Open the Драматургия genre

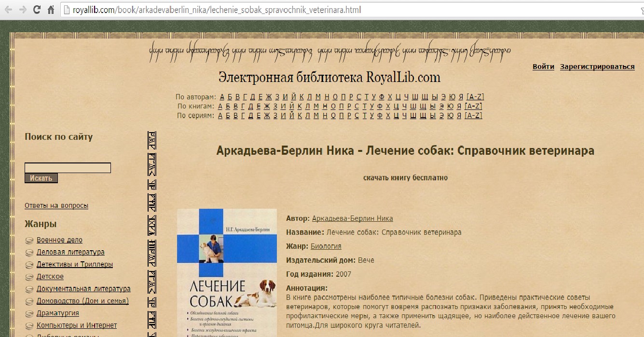click(58, 313)
